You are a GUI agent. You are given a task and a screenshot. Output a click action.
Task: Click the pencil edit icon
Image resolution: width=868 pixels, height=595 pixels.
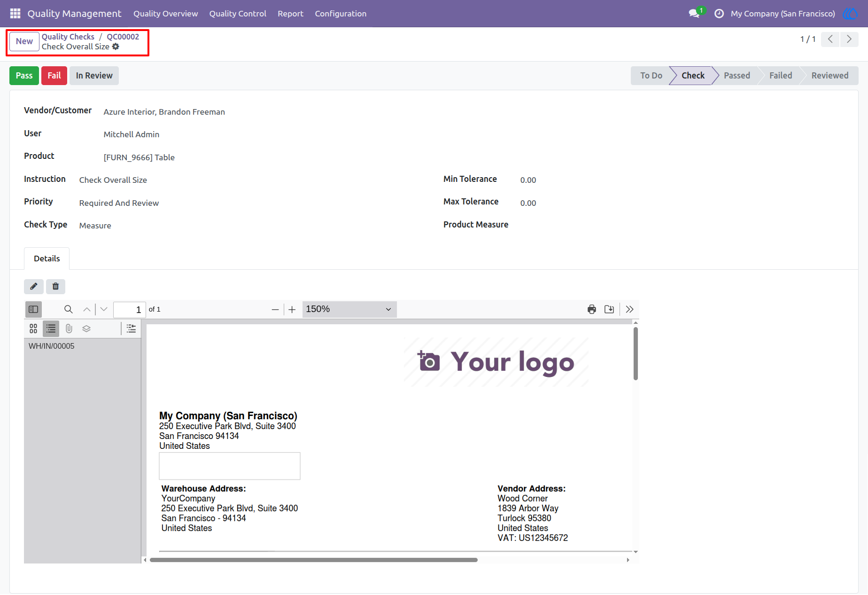pyautogui.click(x=34, y=286)
